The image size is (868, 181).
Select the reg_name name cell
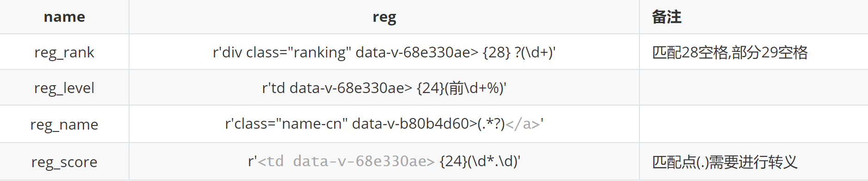coord(64,124)
